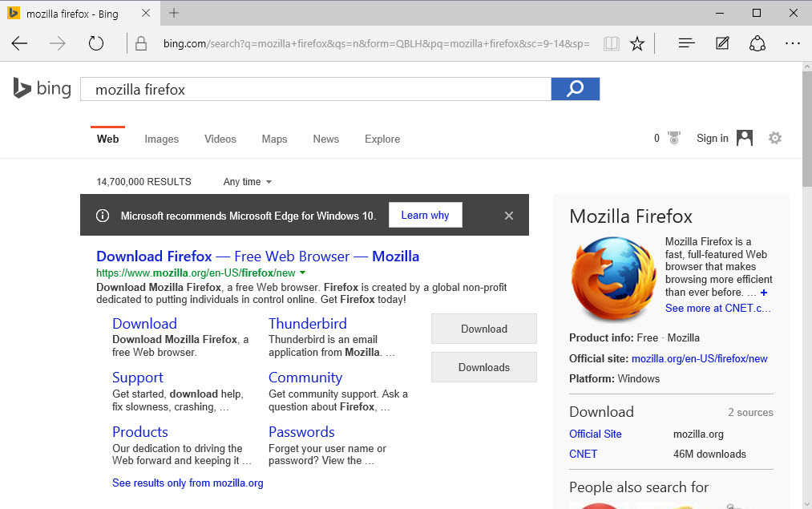Open the Products sublink
Viewport: 812px width, 509px height.
(140, 432)
